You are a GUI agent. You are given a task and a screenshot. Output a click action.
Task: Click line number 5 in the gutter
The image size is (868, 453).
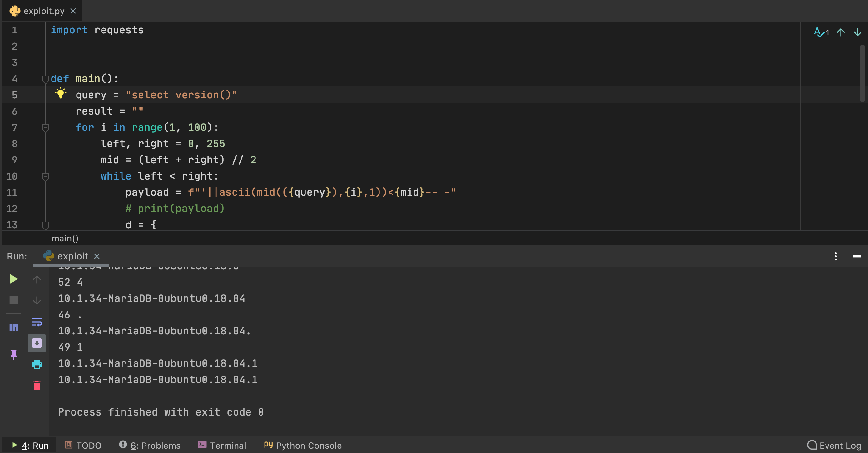(x=14, y=95)
